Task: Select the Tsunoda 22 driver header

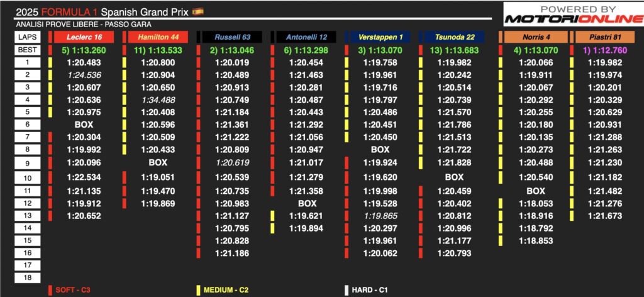Action: 454,37
